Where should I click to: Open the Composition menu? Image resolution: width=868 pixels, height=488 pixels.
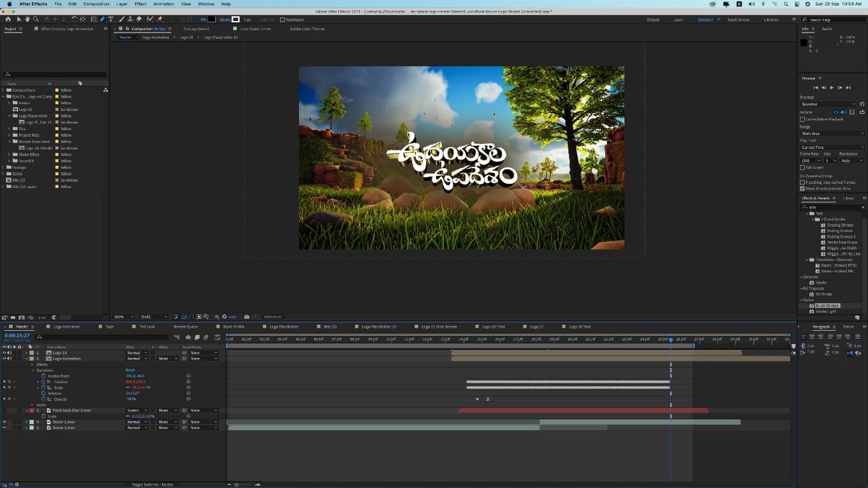(x=96, y=4)
